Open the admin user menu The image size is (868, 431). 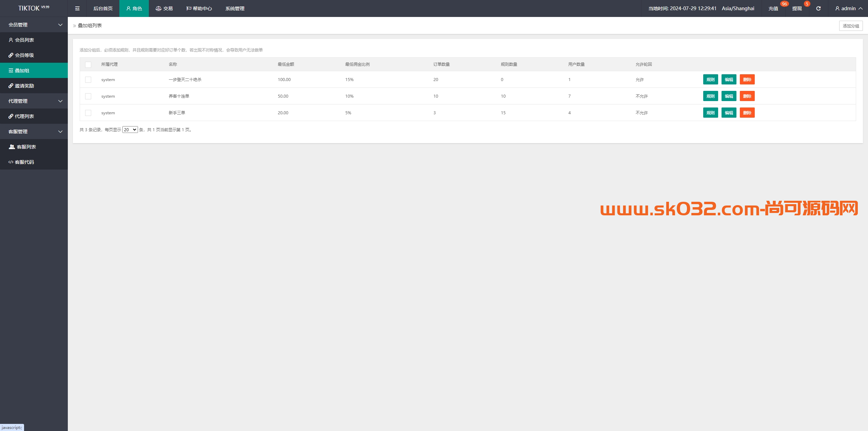(x=849, y=8)
